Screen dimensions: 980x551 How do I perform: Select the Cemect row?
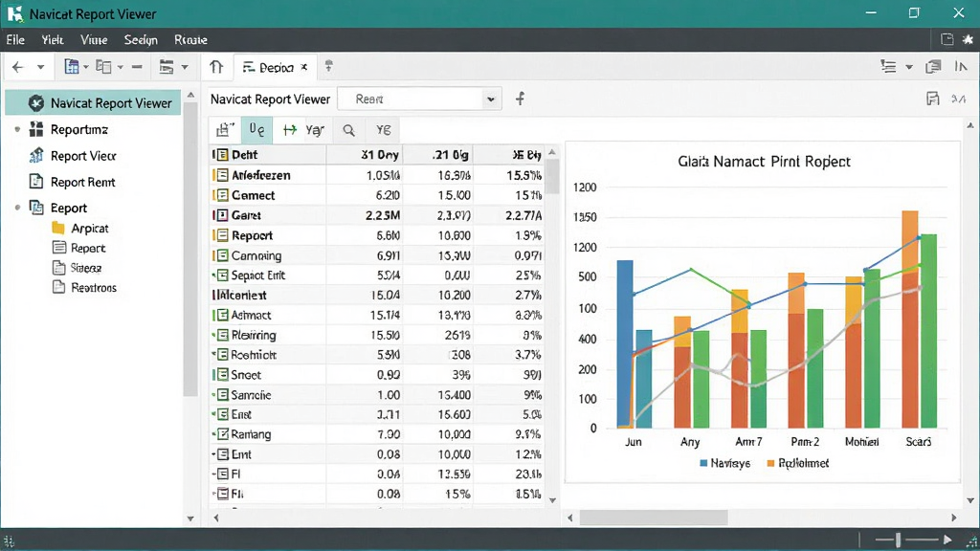click(377, 195)
